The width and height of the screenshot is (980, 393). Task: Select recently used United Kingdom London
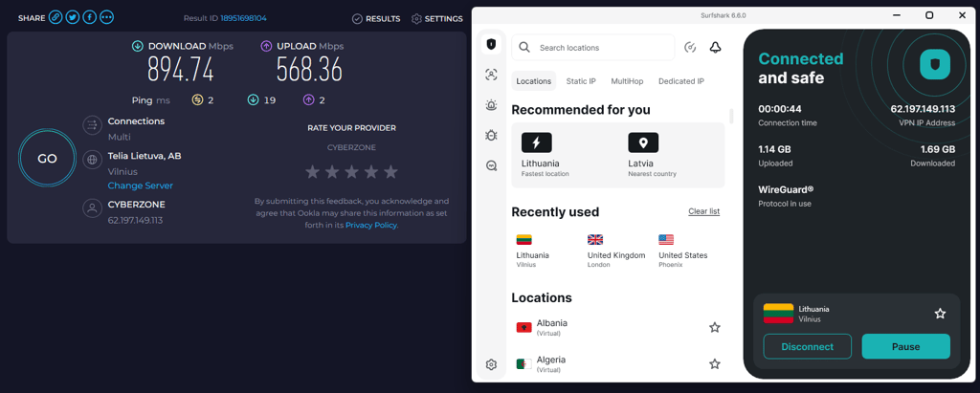coord(616,251)
